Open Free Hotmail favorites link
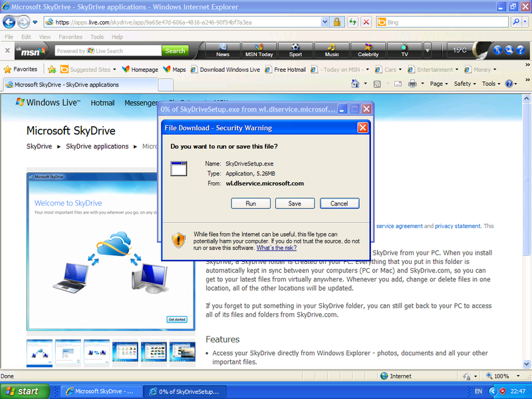Image resolution: width=532 pixels, height=399 pixels. (285, 70)
